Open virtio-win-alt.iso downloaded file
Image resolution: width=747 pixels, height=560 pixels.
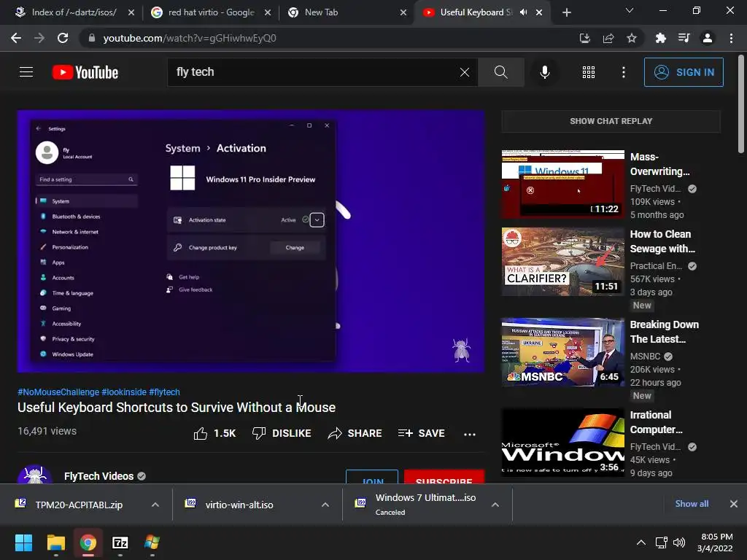point(239,505)
